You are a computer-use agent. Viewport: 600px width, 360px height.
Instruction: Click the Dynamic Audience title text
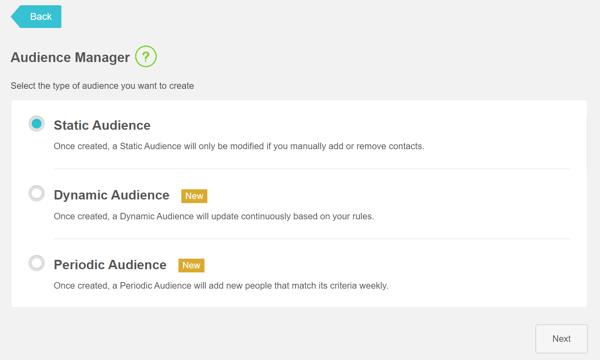[111, 195]
